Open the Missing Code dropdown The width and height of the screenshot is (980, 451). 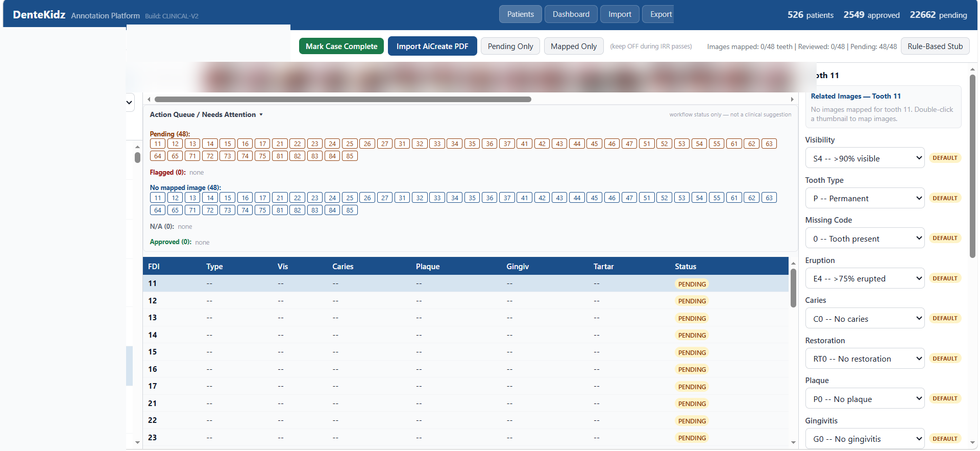[x=865, y=239]
